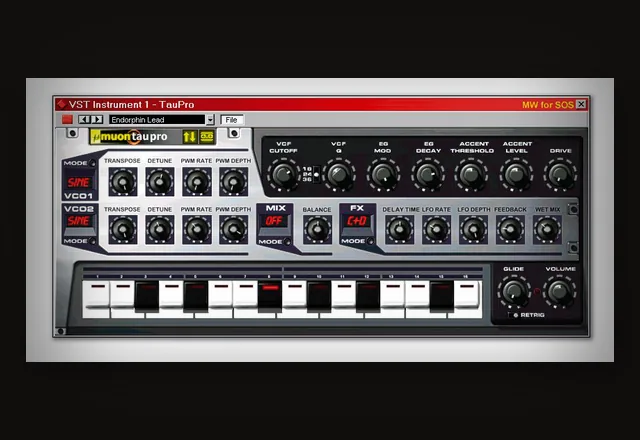Click the GLIDE knob
This screenshot has width=640, height=440.
click(x=514, y=291)
